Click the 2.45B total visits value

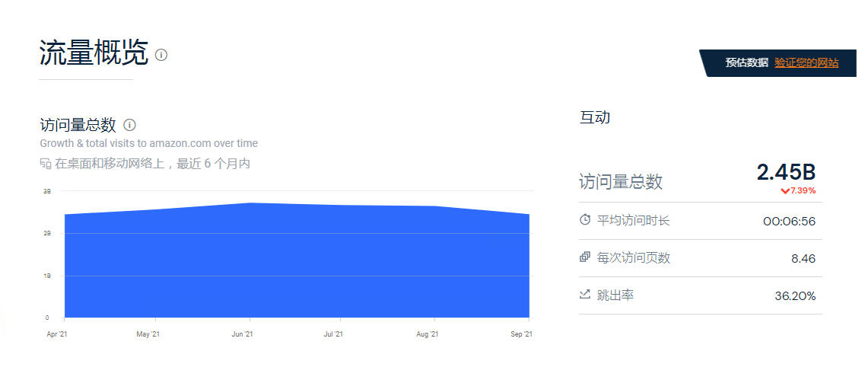[x=786, y=172]
